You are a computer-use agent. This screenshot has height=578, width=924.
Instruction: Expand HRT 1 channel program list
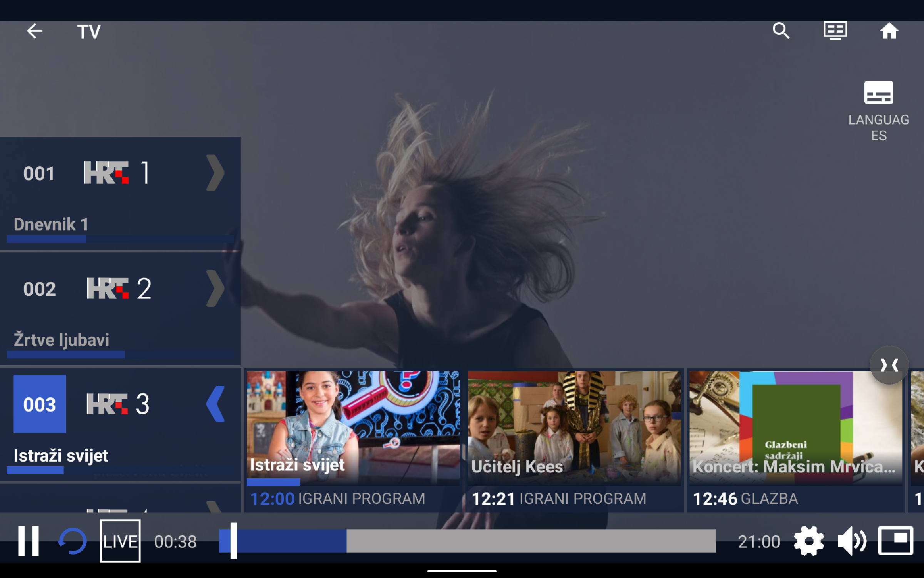tap(215, 173)
